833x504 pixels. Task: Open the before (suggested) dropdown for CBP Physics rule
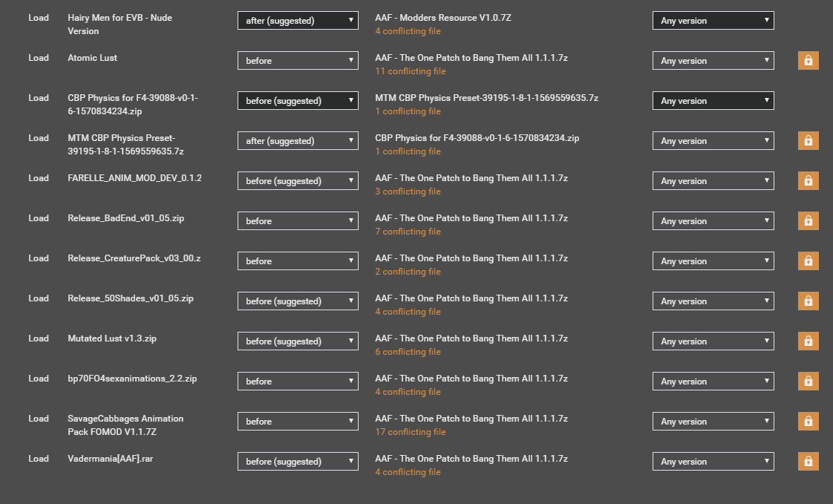[297, 100]
